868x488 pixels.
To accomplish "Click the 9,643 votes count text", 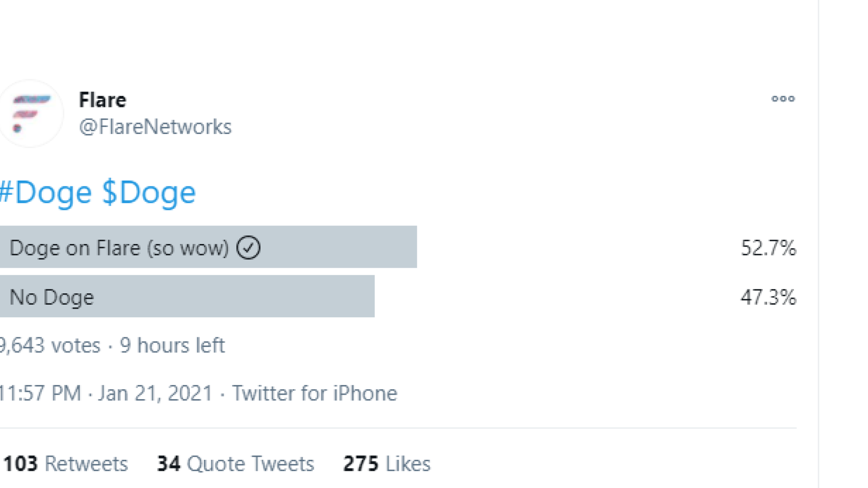I will point(50,345).
